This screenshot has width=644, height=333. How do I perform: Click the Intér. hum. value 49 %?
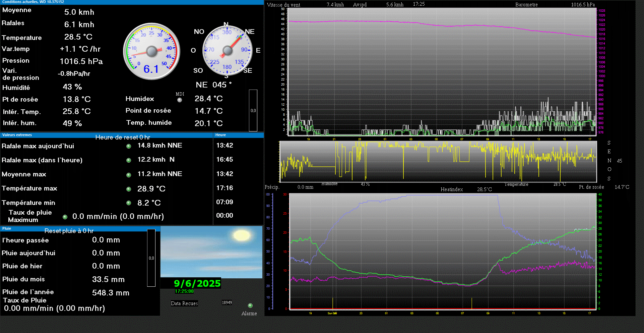pos(72,124)
